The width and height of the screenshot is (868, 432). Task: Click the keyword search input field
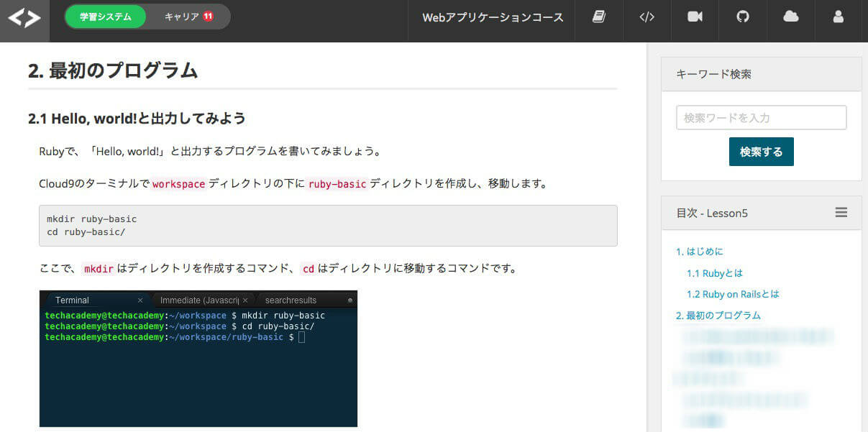761,117
